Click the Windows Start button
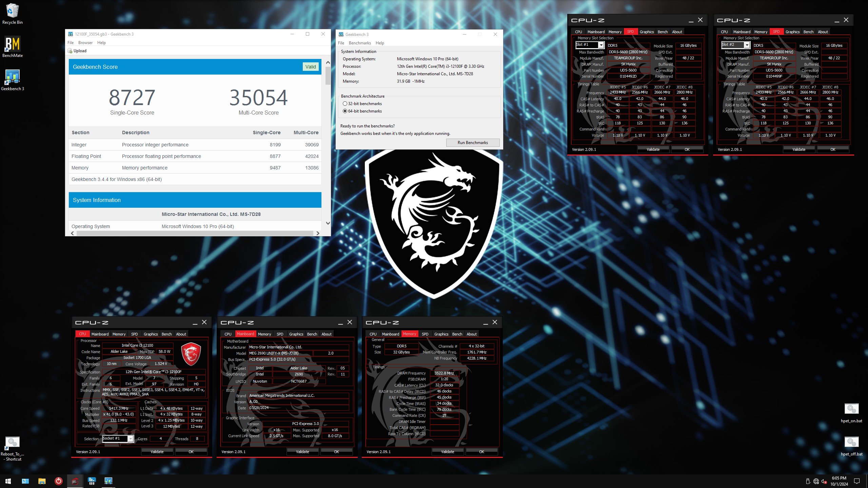The height and width of the screenshot is (488, 868). 8,481
